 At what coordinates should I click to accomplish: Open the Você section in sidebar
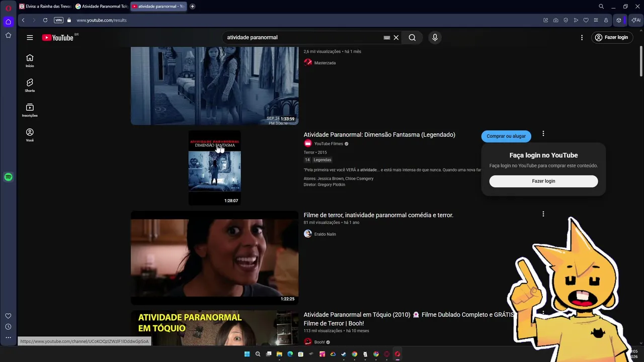pyautogui.click(x=30, y=135)
